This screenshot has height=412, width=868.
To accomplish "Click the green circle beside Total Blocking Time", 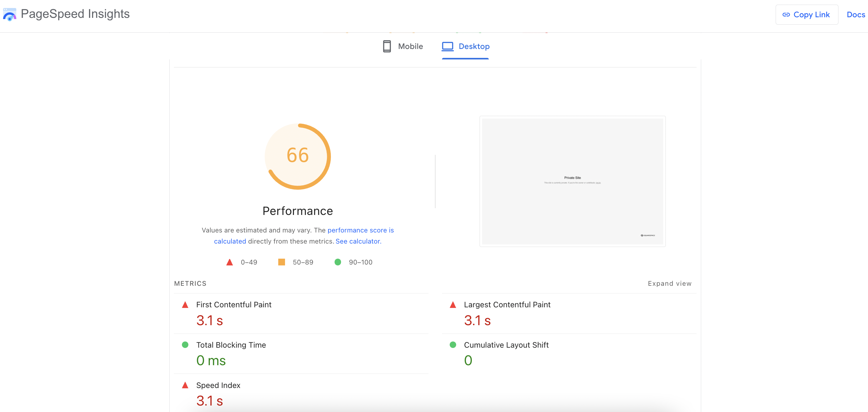I will pos(185,345).
